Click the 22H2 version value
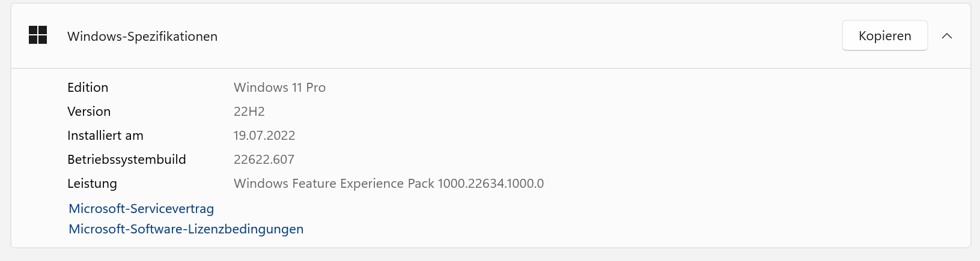The image size is (980, 261). click(x=249, y=112)
